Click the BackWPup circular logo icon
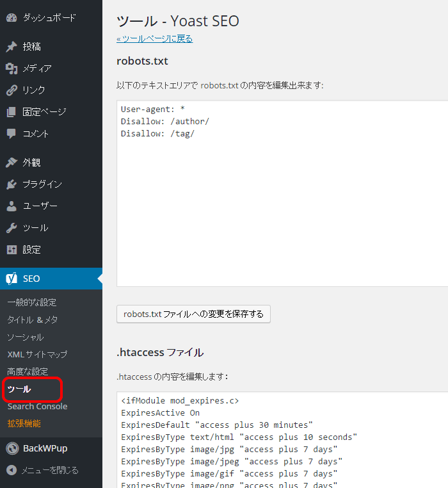Screen dimensions: 448x488 coord(12,448)
